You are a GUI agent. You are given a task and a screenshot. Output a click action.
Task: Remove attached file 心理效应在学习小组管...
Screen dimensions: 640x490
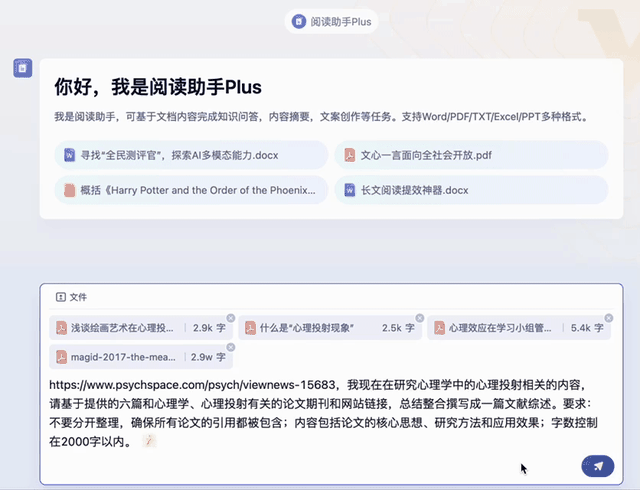click(x=609, y=318)
